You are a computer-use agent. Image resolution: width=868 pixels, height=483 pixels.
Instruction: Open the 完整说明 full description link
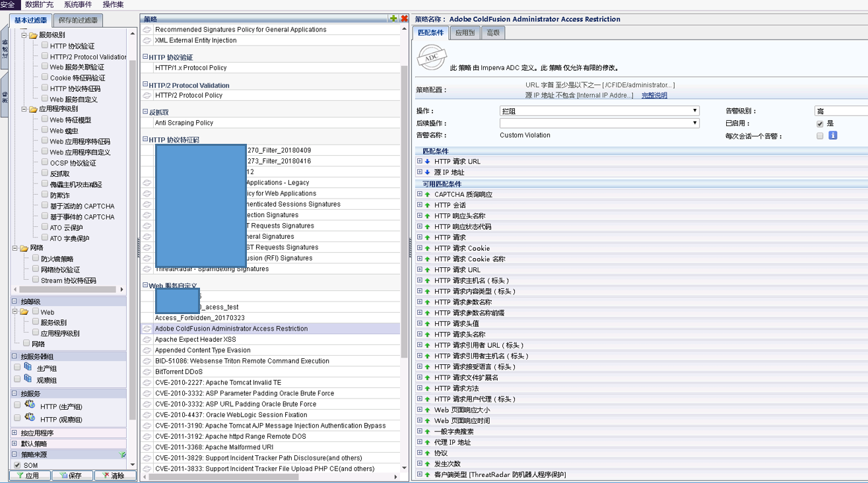pyautogui.click(x=654, y=96)
